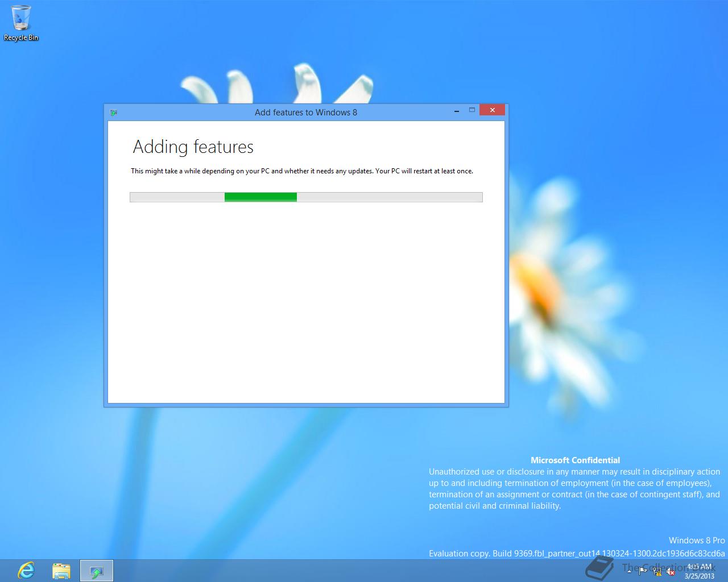728x582 pixels.
Task: Open the Recycle Bin desktop icon
Action: (x=21, y=23)
